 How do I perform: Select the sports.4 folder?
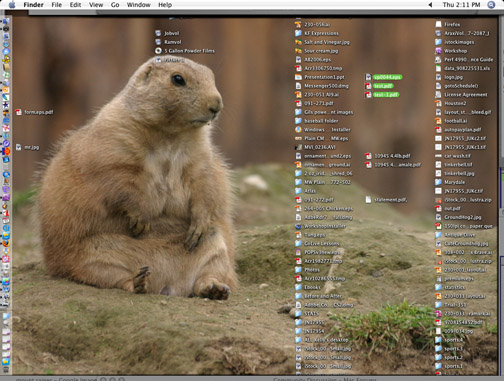[438, 340]
